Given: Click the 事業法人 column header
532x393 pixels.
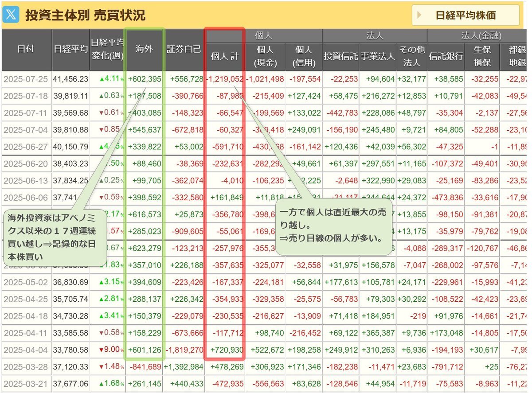Looking at the screenshot, I should pos(377,57).
